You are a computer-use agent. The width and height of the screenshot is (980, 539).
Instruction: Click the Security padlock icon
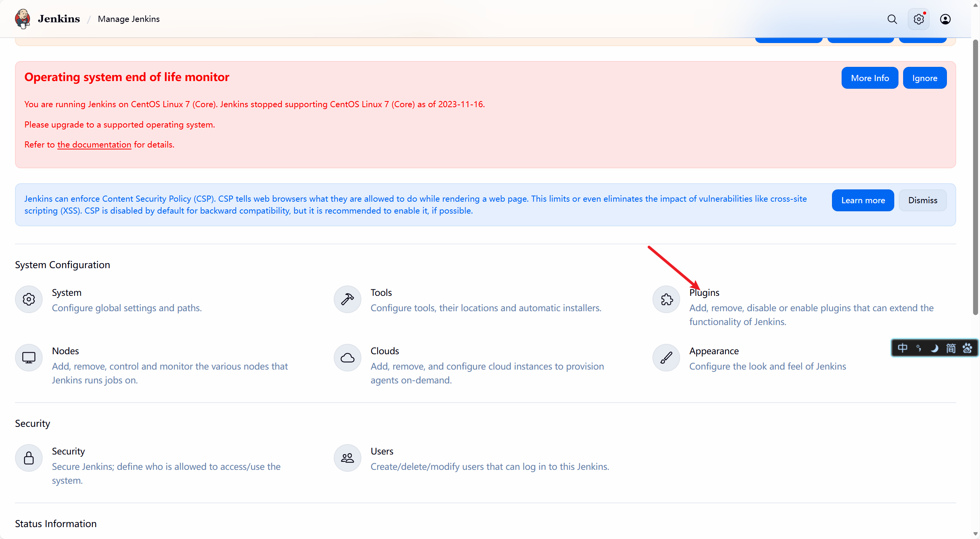point(29,458)
